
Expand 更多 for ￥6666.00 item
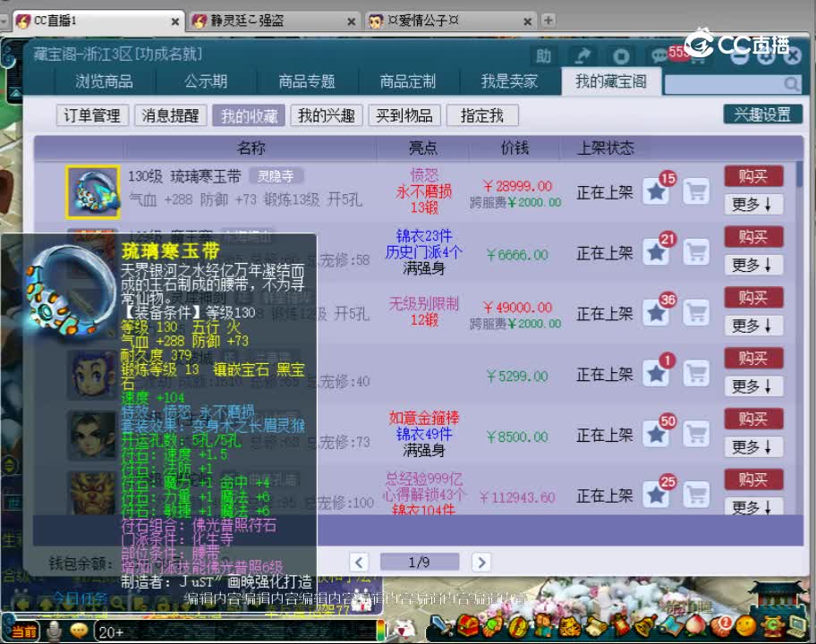[x=753, y=266]
